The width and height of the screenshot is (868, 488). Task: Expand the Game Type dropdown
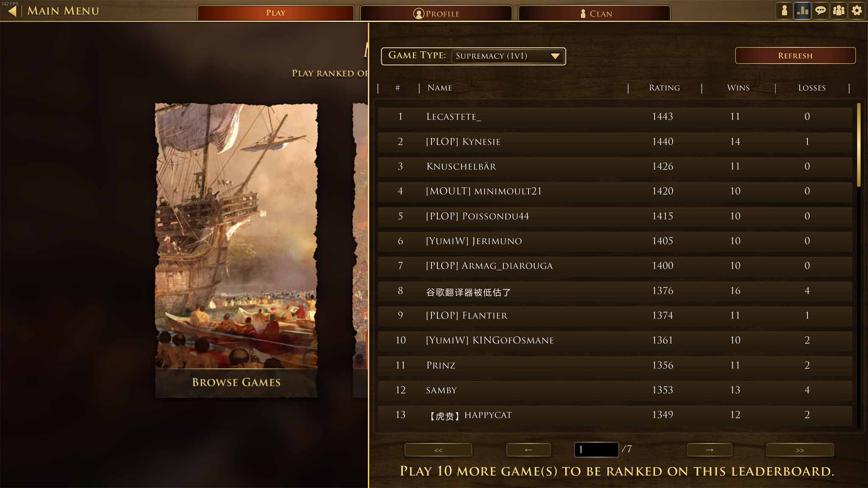(x=554, y=55)
